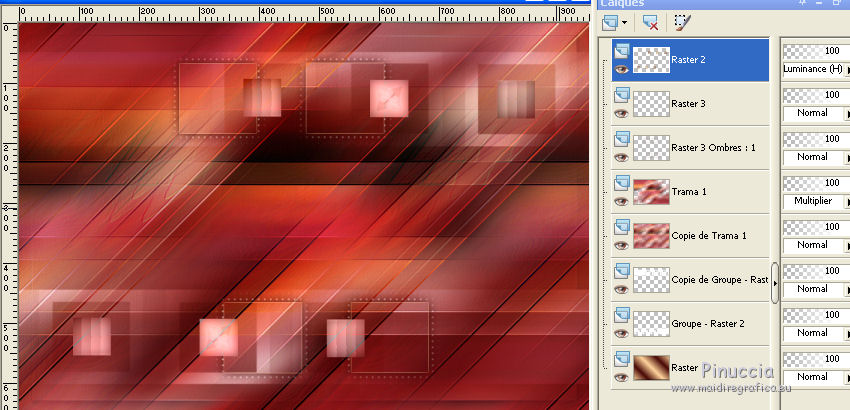850x410 pixels.
Task: Click the layer type icon of Raster 2
Action: tap(622, 51)
